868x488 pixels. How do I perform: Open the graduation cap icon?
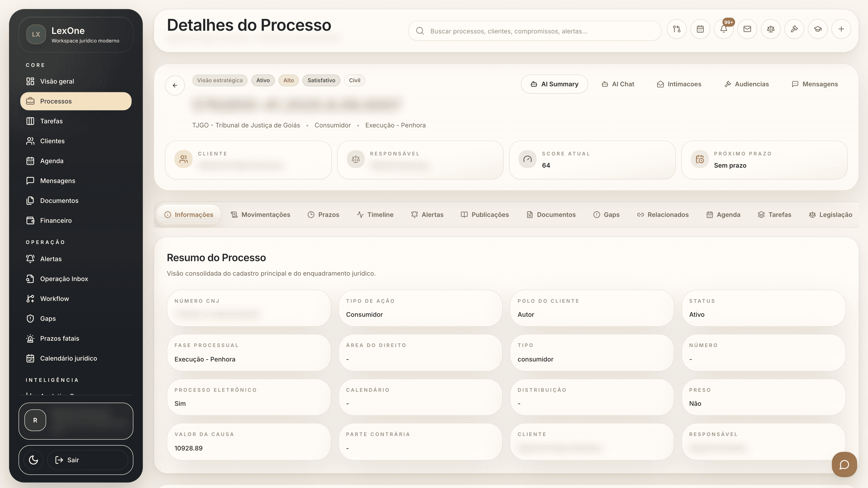[818, 29]
